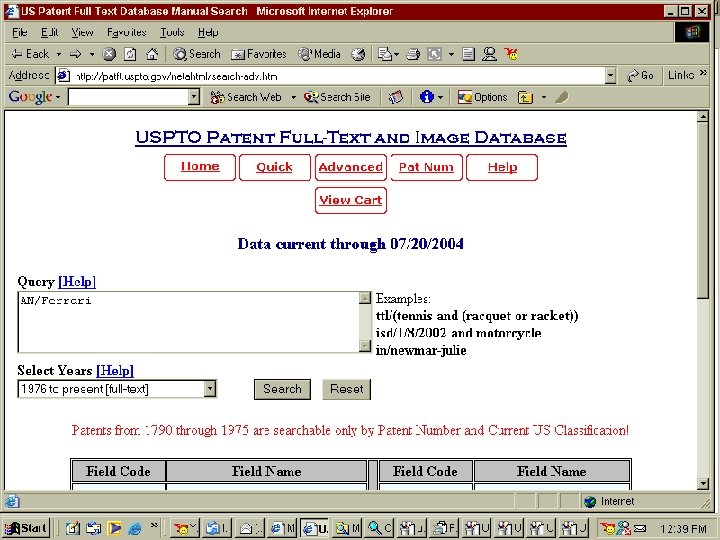Click the page vertical scrollbar thumb
Viewport: 720px width, 540px height.
pyautogui.click(x=703, y=211)
